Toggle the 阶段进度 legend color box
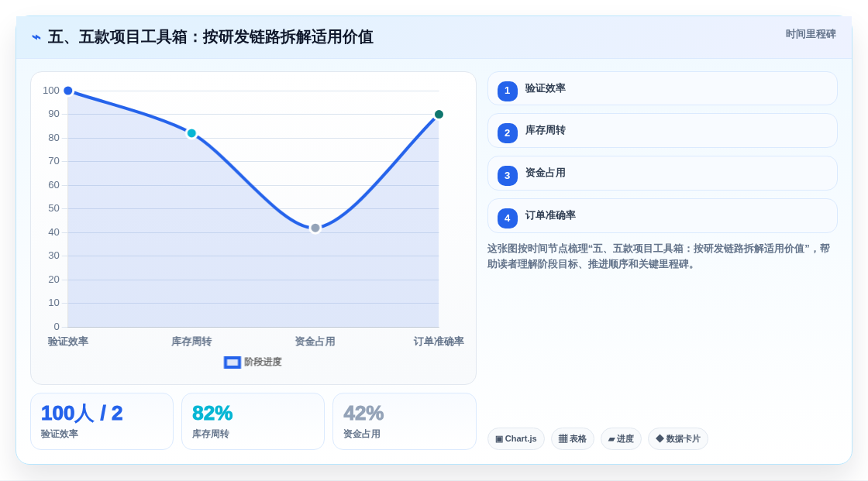 (x=232, y=362)
